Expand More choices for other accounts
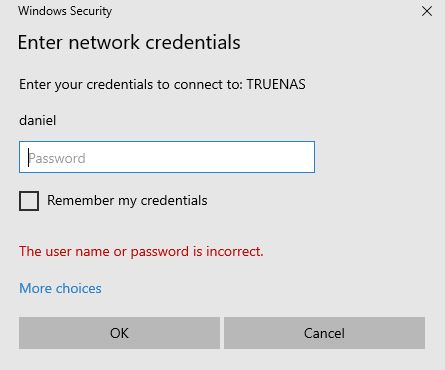The width and height of the screenshot is (445, 370). click(x=60, y=288)
